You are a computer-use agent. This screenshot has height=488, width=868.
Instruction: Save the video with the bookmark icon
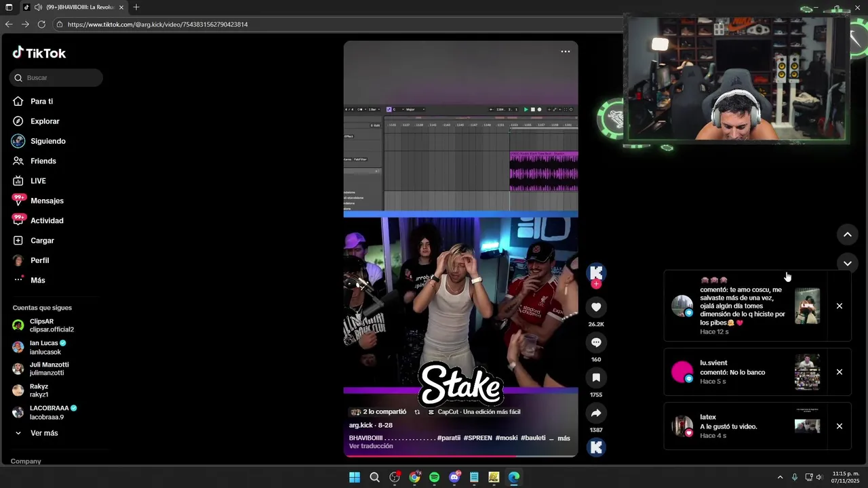[596, 378]
